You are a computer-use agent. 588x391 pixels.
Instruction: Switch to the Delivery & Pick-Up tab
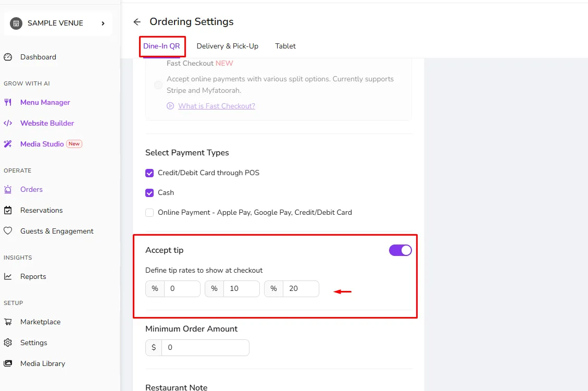pyautogui.click(x=227, y=46)
